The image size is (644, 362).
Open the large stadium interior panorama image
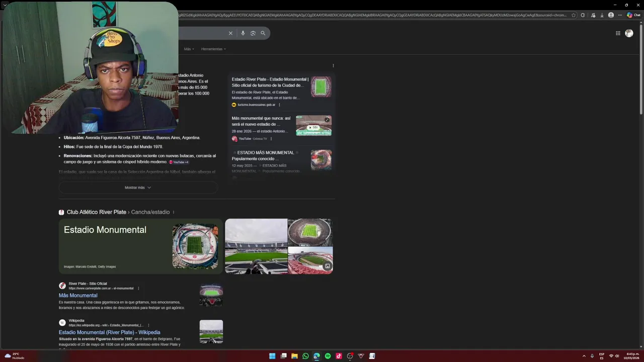coord(256,246)
